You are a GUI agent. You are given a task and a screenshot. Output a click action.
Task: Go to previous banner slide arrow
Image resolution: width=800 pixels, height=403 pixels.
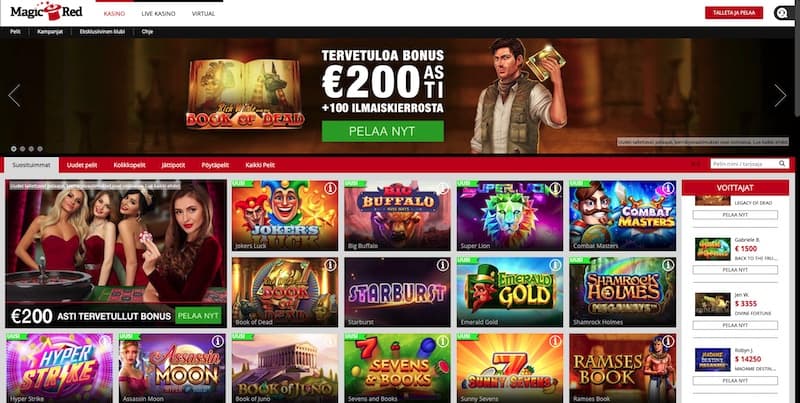click(x=14, y=95)
